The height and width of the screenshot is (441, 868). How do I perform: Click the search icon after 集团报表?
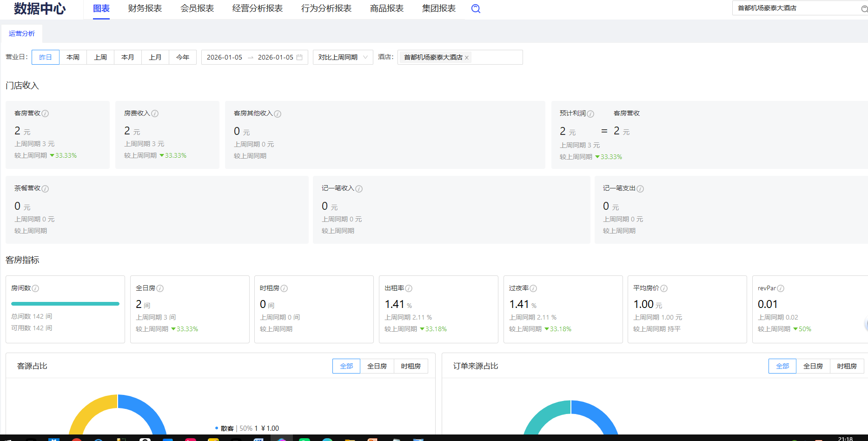point(476,9)
